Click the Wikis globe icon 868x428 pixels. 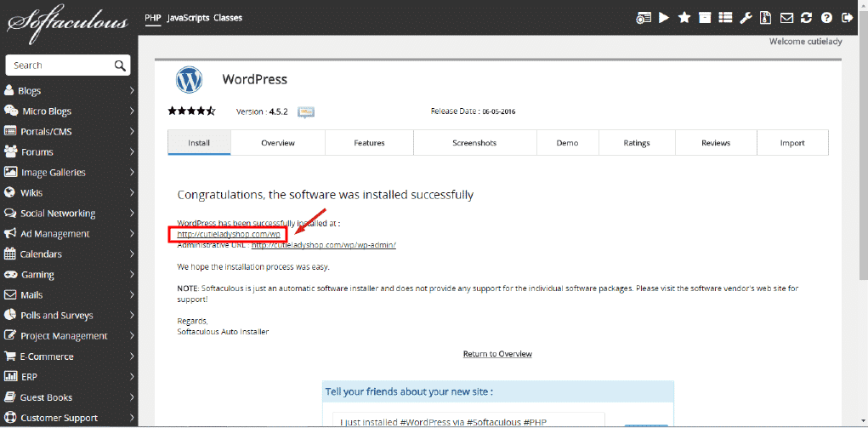(x=9, y=193)
